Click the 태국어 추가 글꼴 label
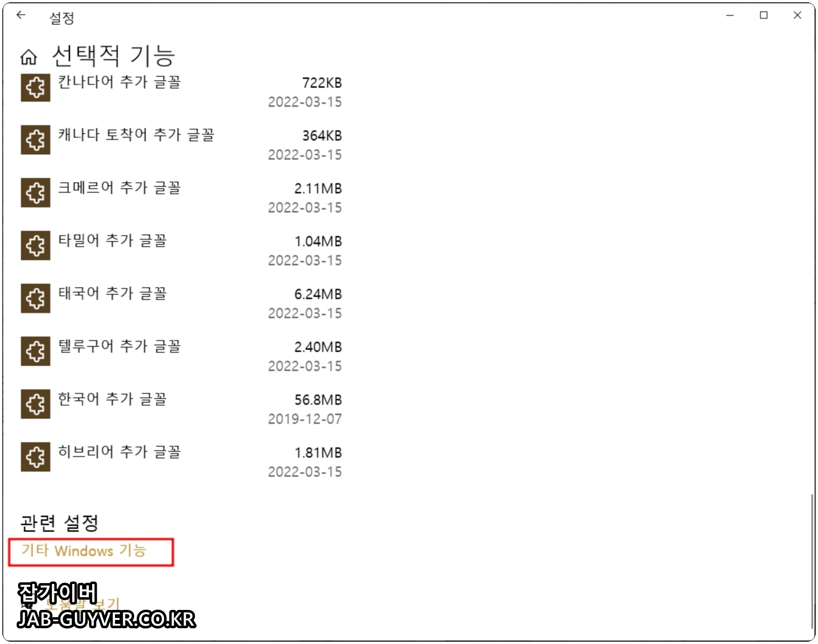 pos(112,294)
